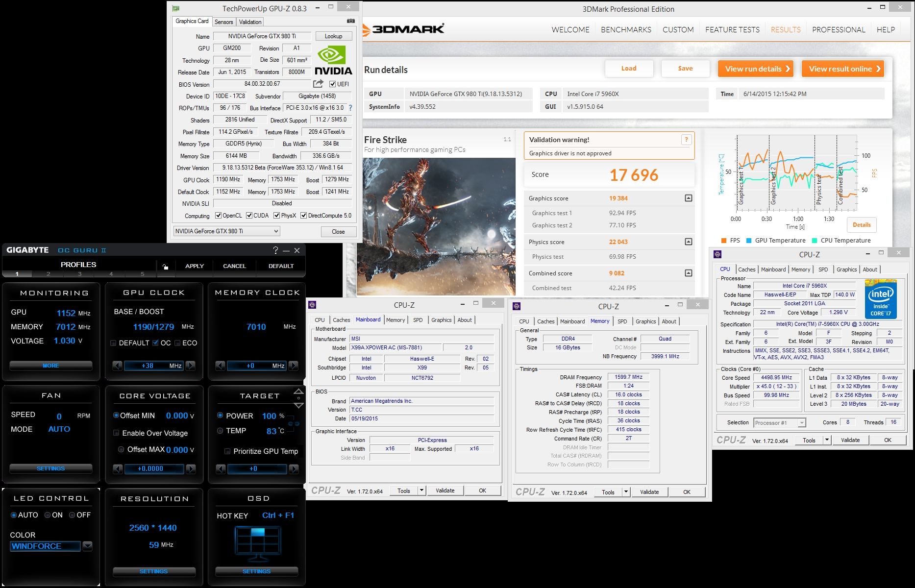Click the MORE button under Monitoring
915x588 pixels.
[x=50, y=366]
